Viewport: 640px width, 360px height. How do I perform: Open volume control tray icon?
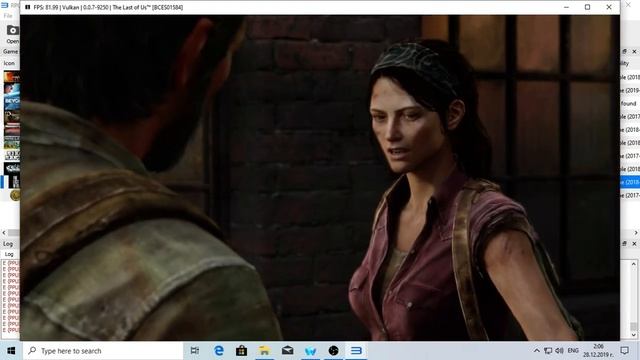(x=560, y=351)
